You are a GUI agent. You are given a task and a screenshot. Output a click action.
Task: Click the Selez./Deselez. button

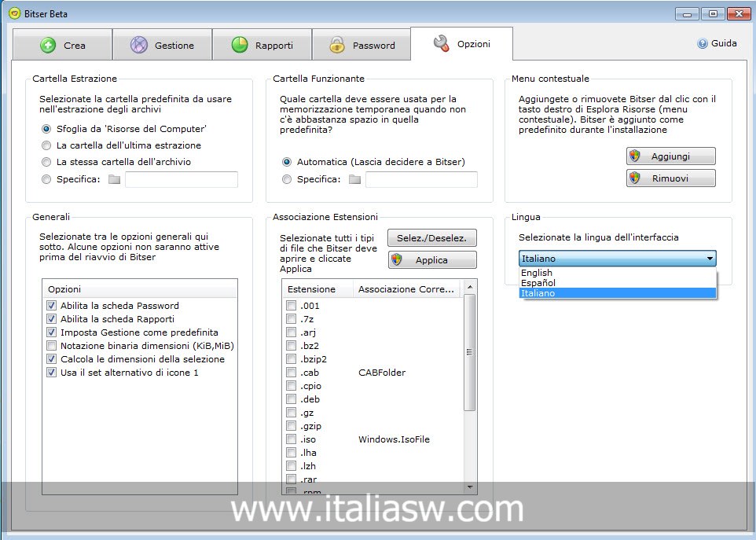click(432, 238)
